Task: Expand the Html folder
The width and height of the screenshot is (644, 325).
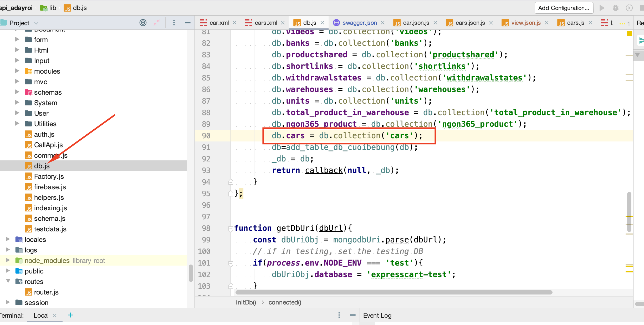Action: point(17,50)
